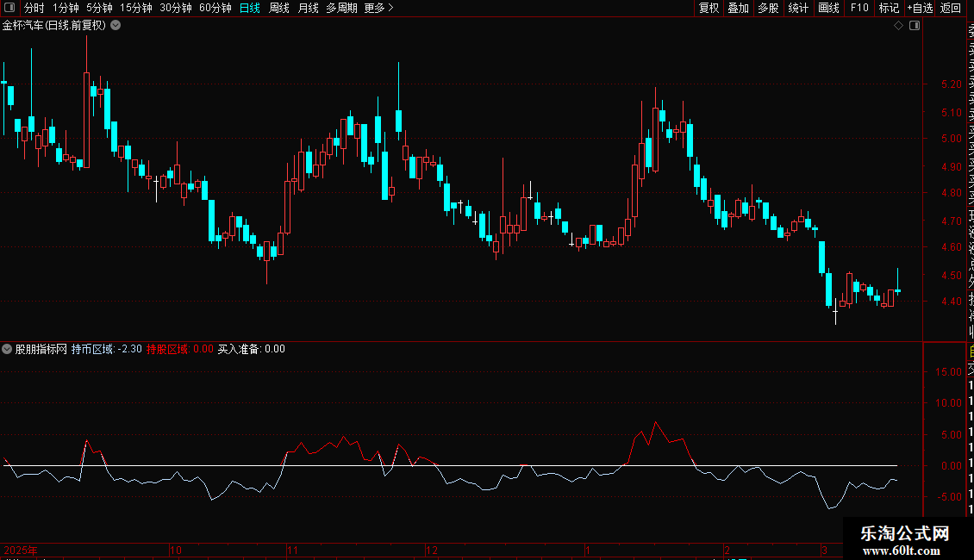Select the 日线 daily tab

(x=250, y=8)
